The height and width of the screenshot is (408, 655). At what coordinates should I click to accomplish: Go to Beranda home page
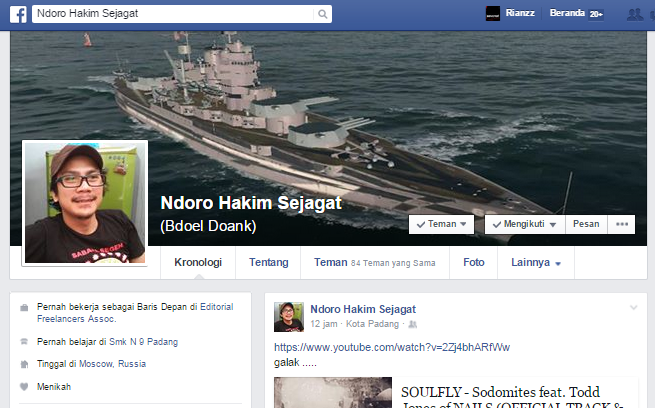click(567, 13)
